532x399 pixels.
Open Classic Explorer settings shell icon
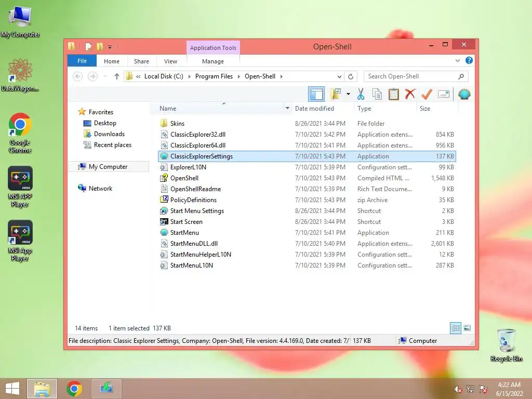464,94
